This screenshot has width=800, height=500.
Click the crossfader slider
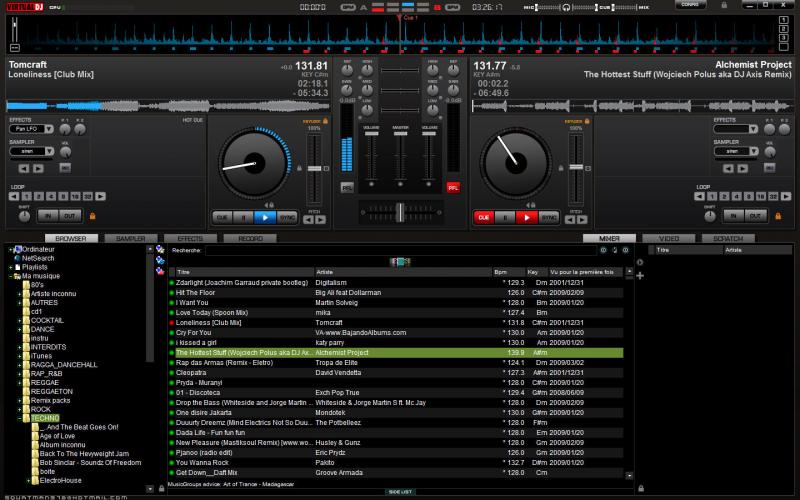coord(399,211)
